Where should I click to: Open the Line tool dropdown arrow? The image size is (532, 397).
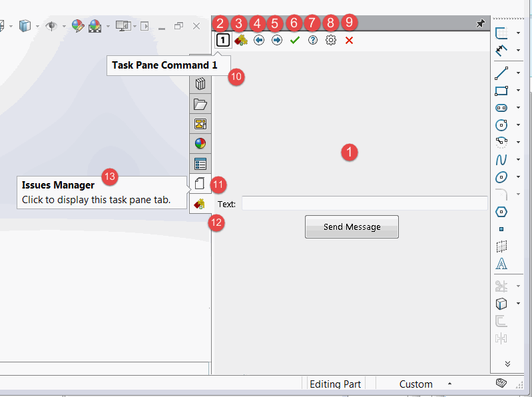click(x=518, y=73)
